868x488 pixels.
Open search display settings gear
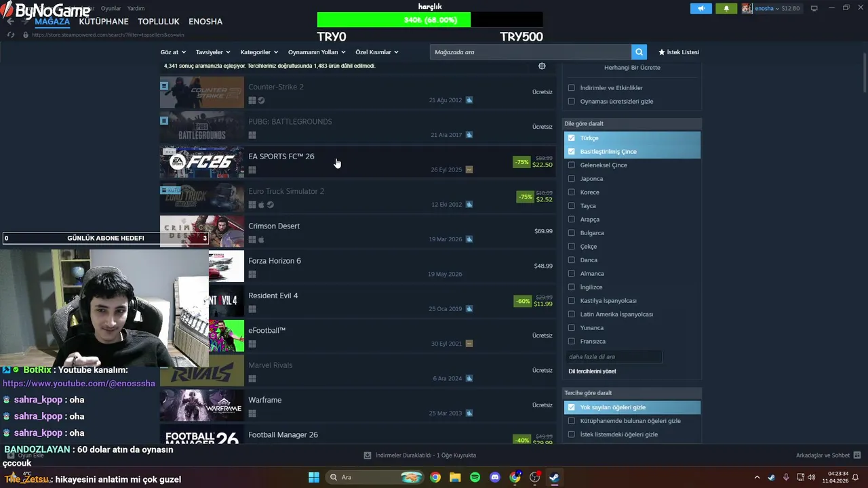pyautogui.click(x=542, y=66)
